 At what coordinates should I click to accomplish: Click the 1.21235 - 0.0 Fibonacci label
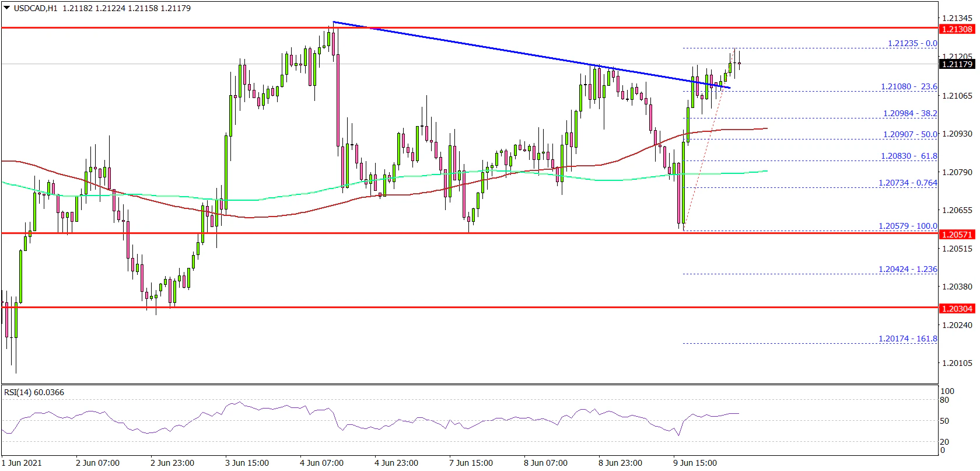912,43
